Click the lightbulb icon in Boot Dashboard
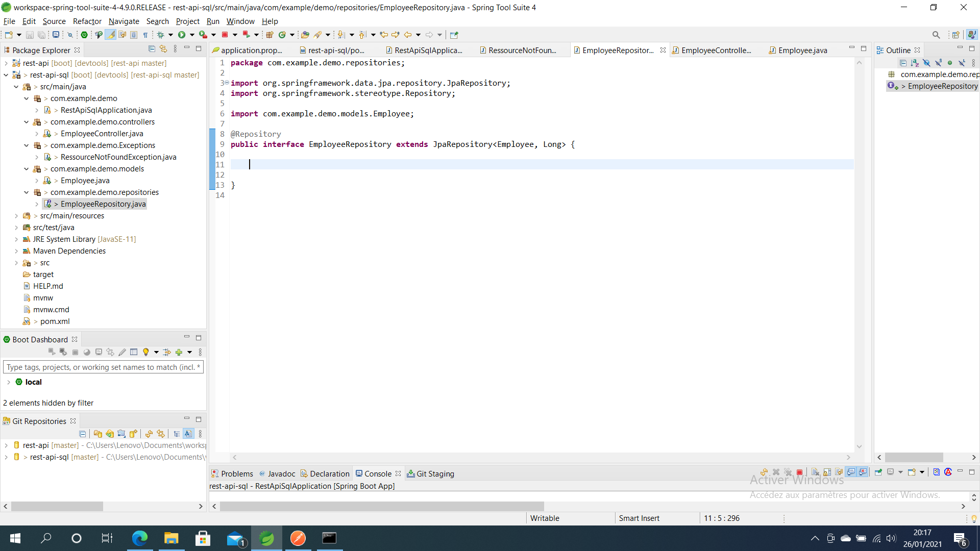980x551 pixels. click(x=146, y=352)
